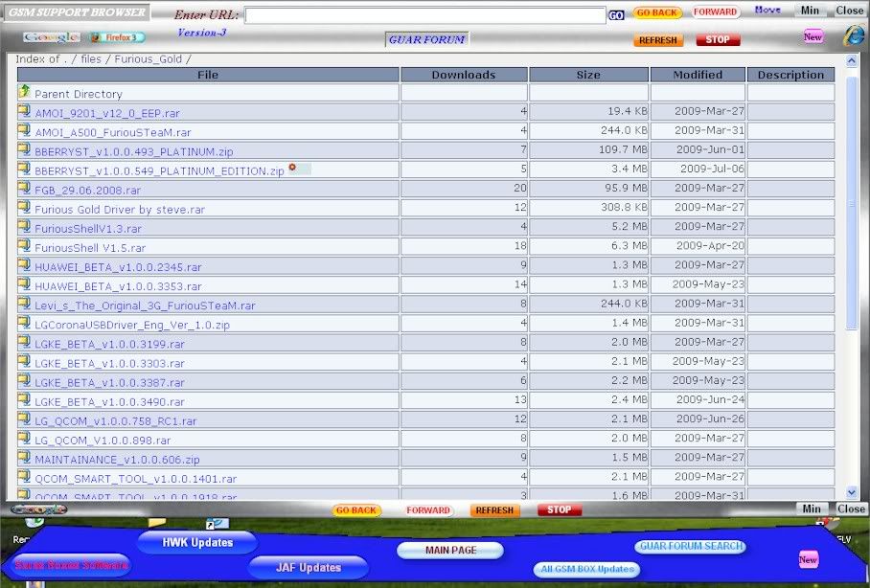Click the vertical scrollbar thumb
The height and width of the screenshot is (588, 870).
852,203
